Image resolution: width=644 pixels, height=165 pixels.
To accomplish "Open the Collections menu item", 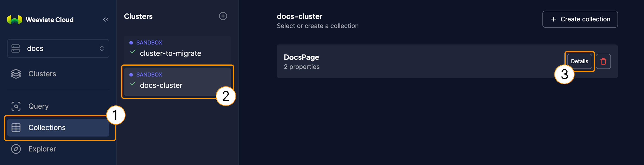I will pos(58,128).
